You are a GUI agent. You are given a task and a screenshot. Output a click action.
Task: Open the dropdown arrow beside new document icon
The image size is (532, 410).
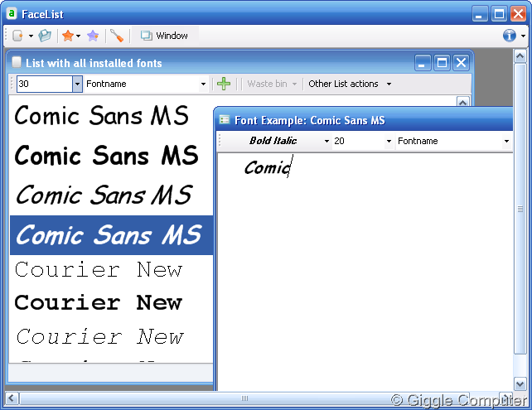coord(31,36)
